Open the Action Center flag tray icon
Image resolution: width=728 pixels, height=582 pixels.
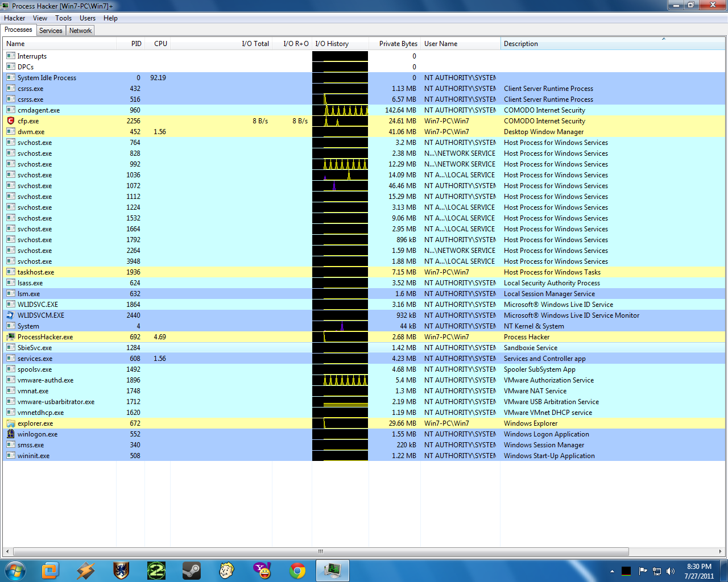643,571
